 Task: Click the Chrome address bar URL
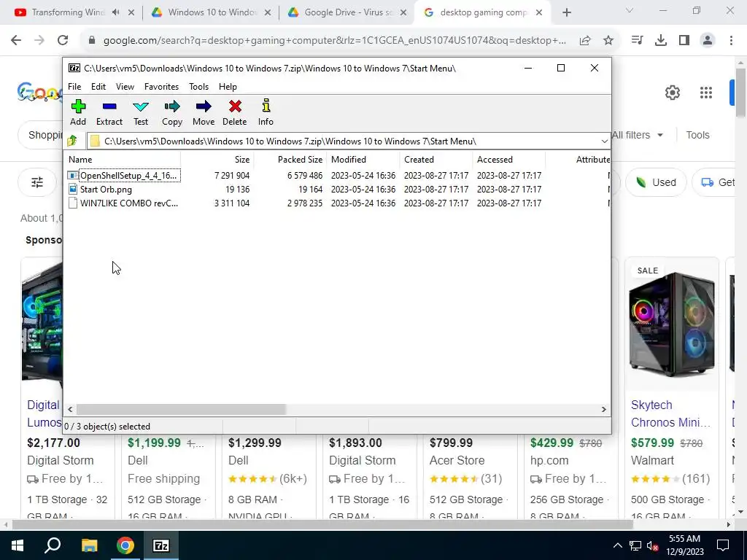[x=334, y=41]
